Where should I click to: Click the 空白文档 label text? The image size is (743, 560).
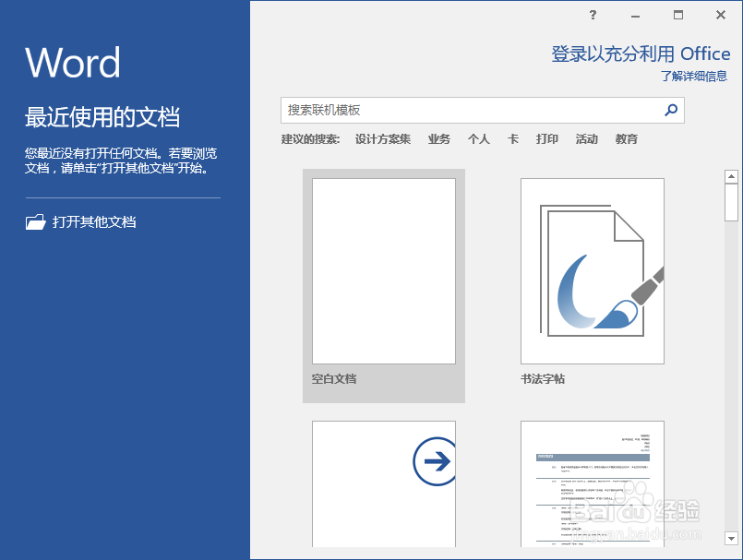[334, 379]
